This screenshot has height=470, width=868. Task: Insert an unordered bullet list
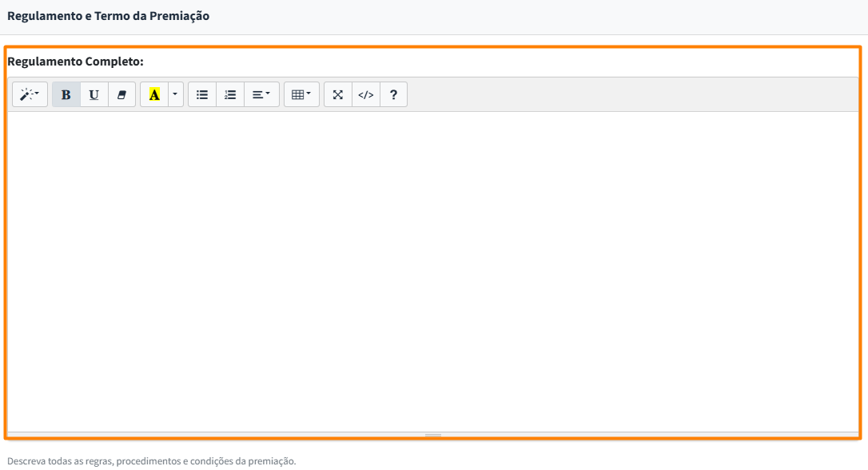[x=202, y=94]
